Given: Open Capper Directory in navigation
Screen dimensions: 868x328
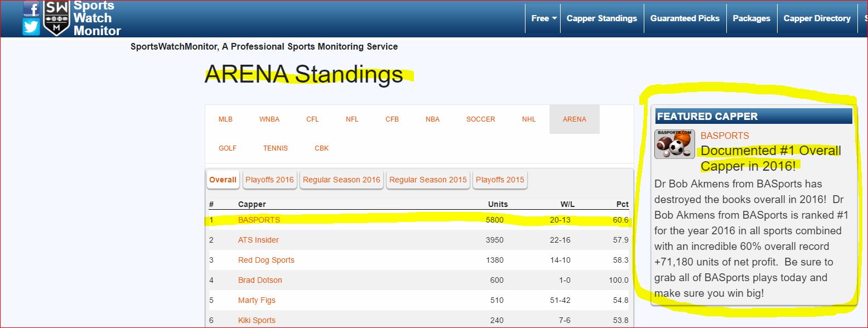Looking at the screenshot, I should [817, 18].
